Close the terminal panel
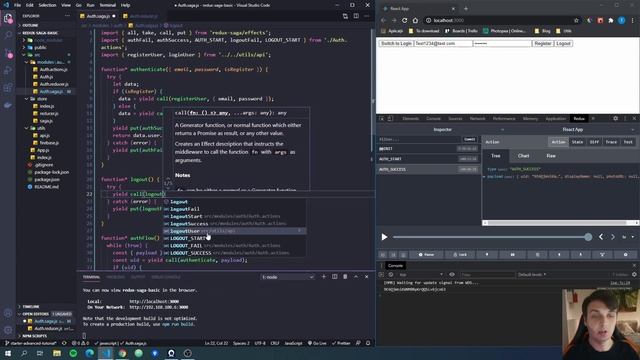The height and width of the screenshot is (360, 640). (x=367, y=277)
